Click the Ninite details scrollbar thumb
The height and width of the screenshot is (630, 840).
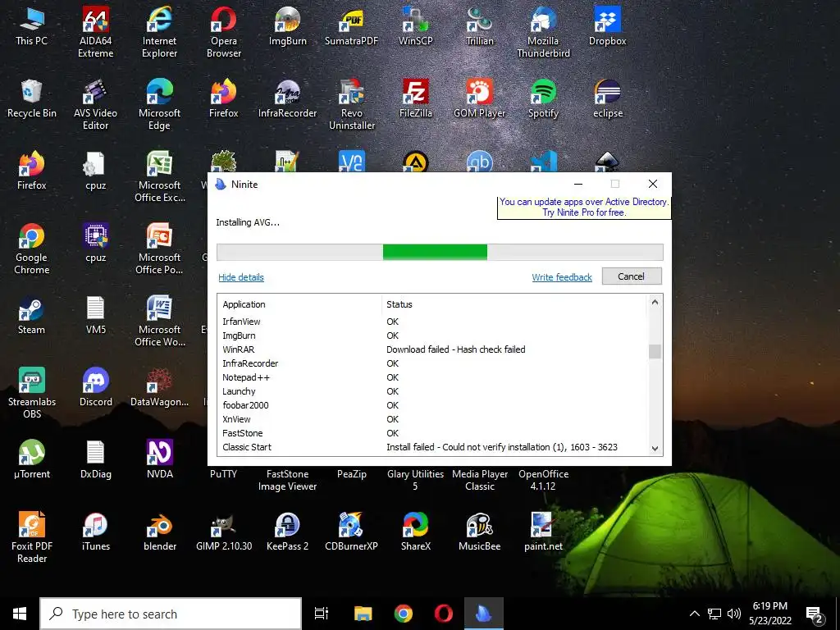click(x=655, y=351)
